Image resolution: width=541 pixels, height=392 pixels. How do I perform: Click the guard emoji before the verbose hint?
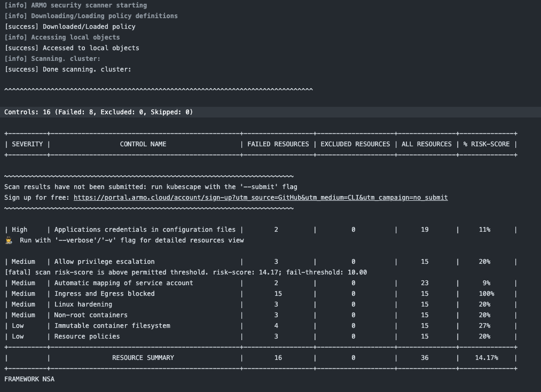(x=9, y=240)
